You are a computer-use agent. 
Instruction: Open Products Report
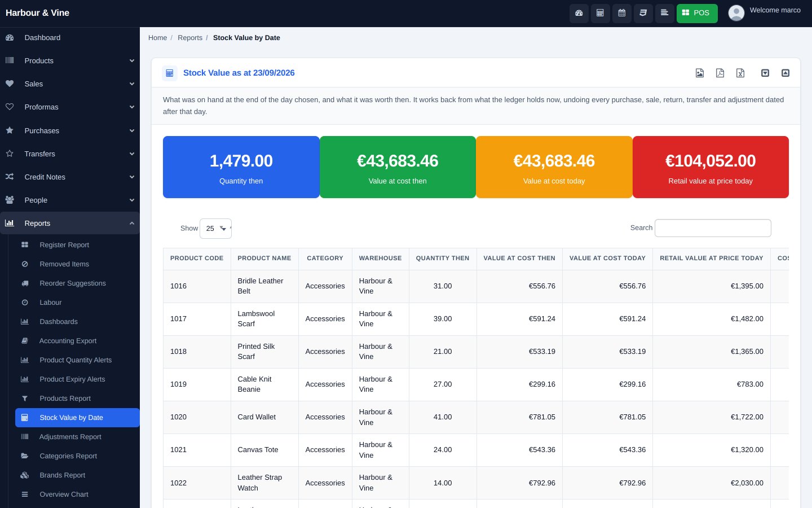(77, 398)
